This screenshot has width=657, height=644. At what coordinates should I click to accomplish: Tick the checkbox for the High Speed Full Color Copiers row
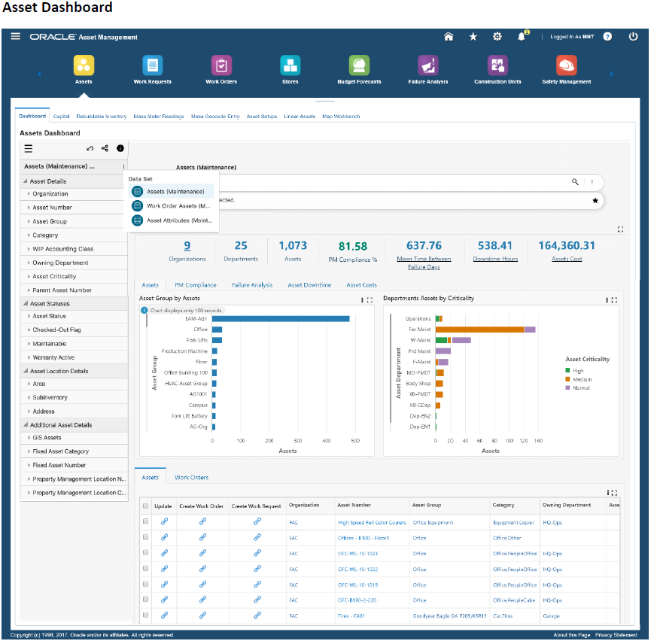145,522
